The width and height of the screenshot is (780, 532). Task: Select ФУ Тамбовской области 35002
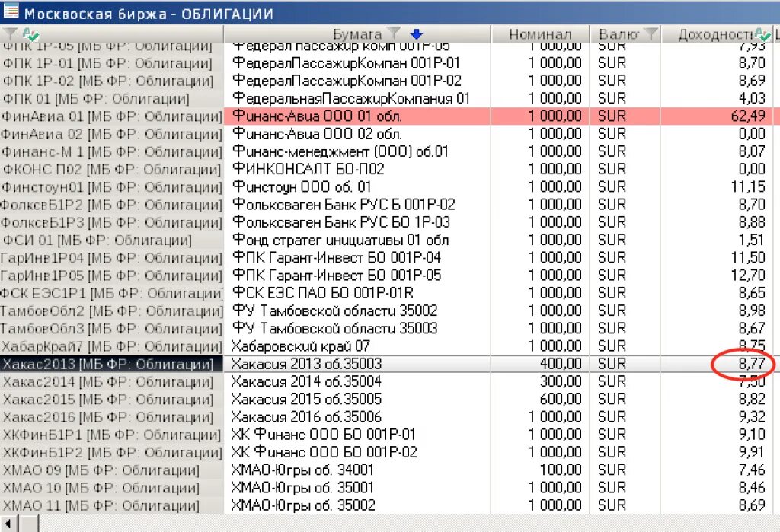pyautogui.click(x=357, y=311)
